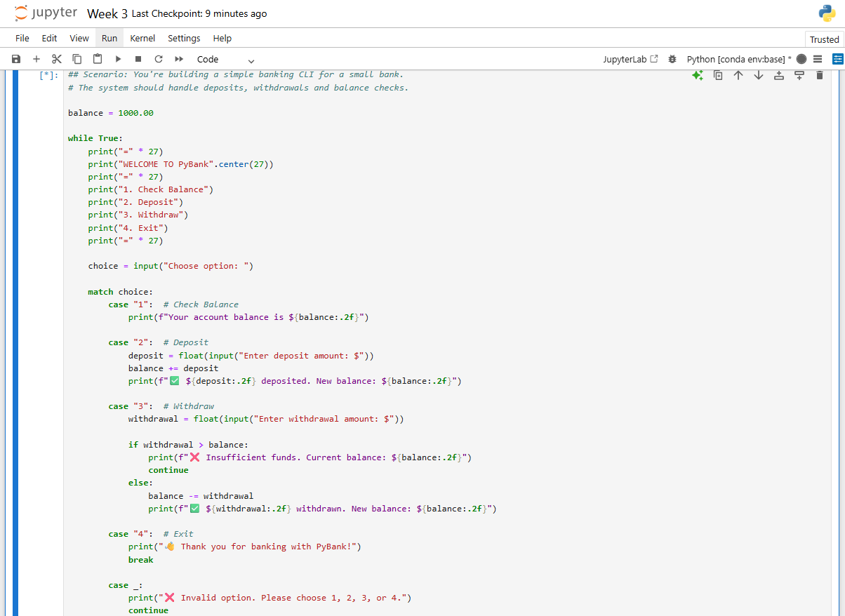Cut the selected cell with scissors icon

click(57, 60)
